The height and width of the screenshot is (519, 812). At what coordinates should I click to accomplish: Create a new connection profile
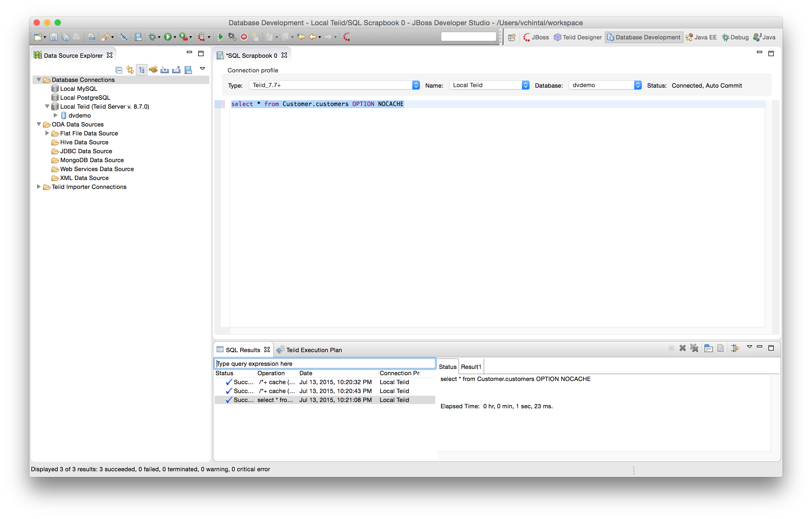point(153,70)
